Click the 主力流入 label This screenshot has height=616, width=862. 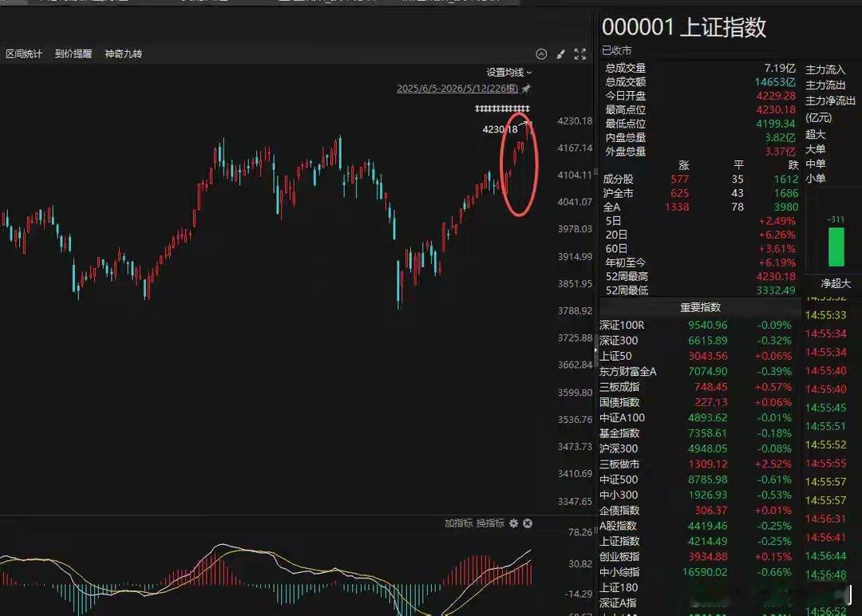(825, 69)
